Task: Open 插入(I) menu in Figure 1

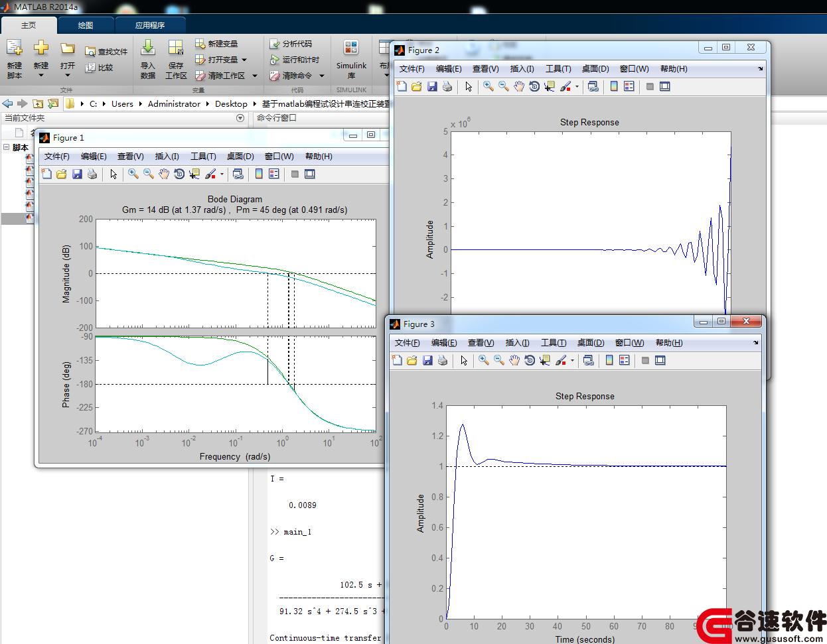Action: tap(167, 157)
